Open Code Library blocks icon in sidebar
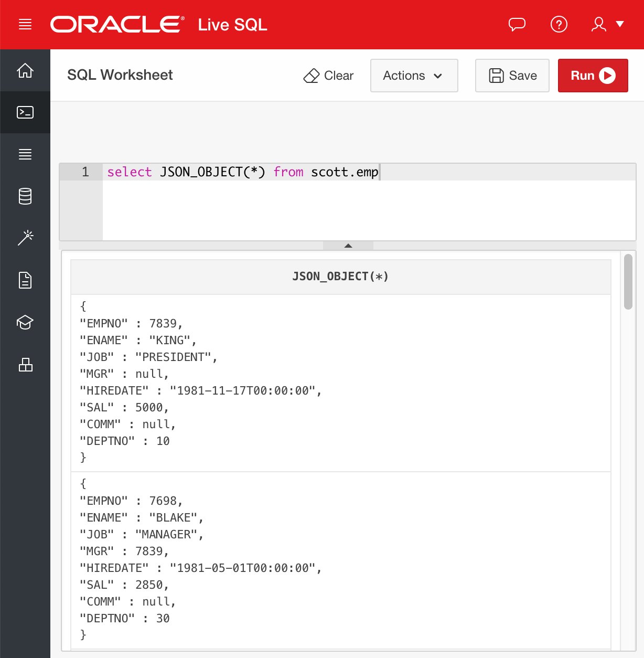The image size is (644, 658). tap(25, 364)
